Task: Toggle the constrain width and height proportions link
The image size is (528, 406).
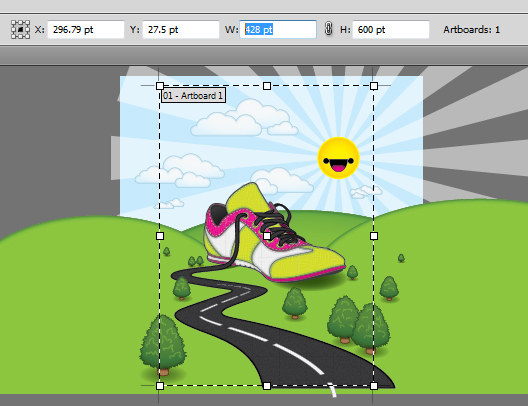Action: tap(329, 29)
